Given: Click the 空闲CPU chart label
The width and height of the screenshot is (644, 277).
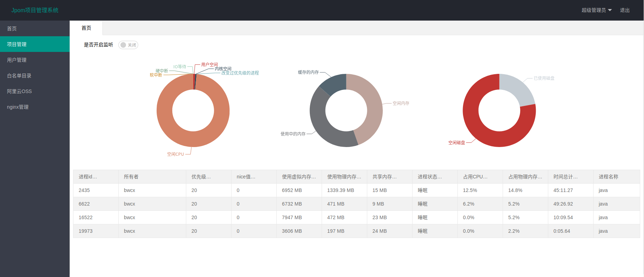Looking at the screenshot, I should (175, 154).
